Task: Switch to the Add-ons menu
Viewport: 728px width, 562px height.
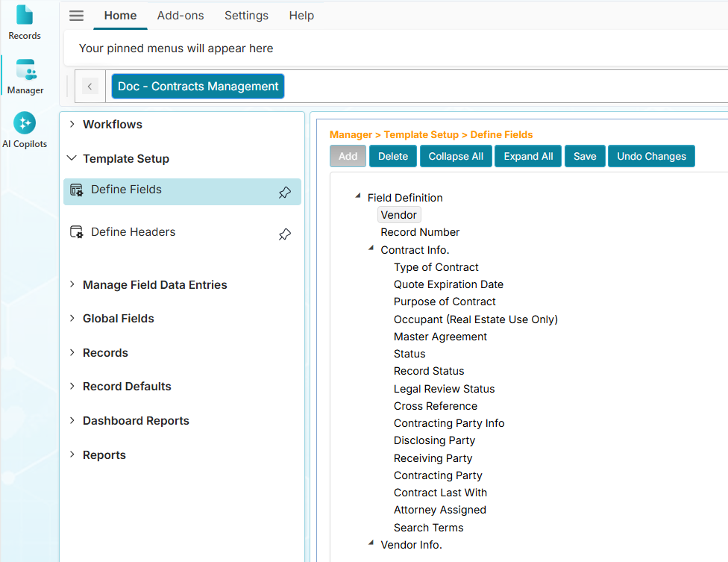Action: pyautogui.click(x=181, y=15)
